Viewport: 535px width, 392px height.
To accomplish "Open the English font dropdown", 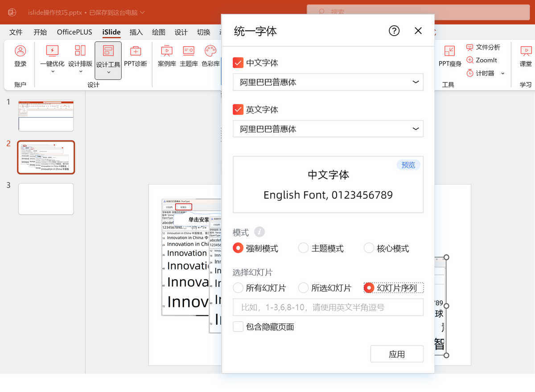I will [x=328, y=129].
